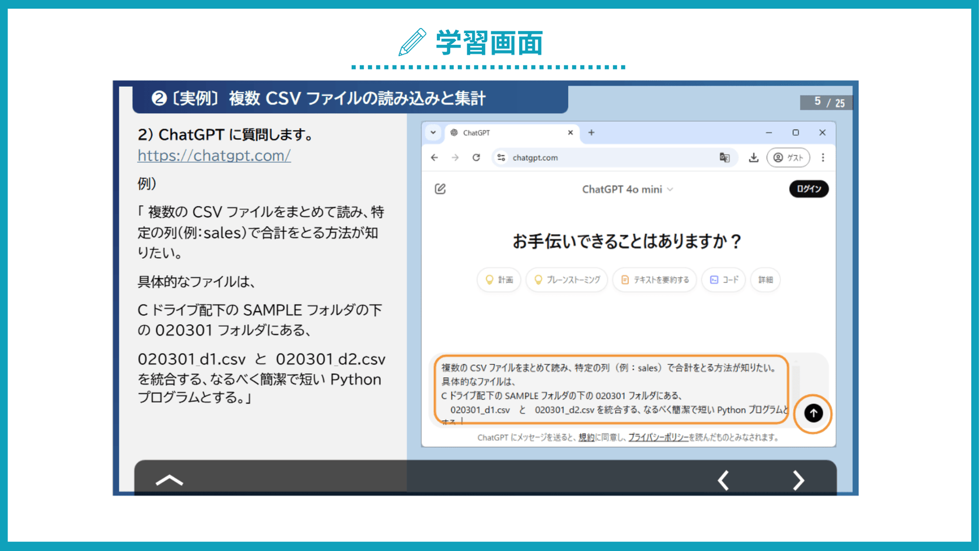Open the ChatGPT 4o mini model selector
Viewport: 980px width, 551px height.
628,189
